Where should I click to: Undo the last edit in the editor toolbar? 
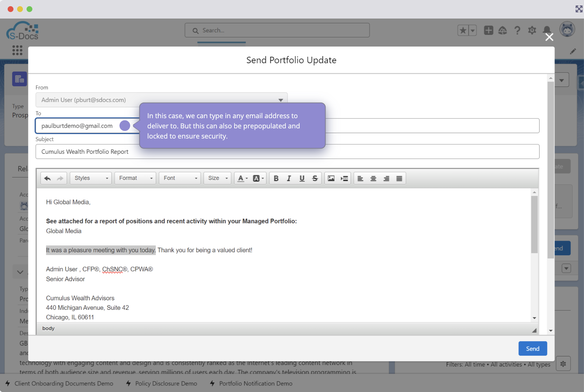[47, 178]
